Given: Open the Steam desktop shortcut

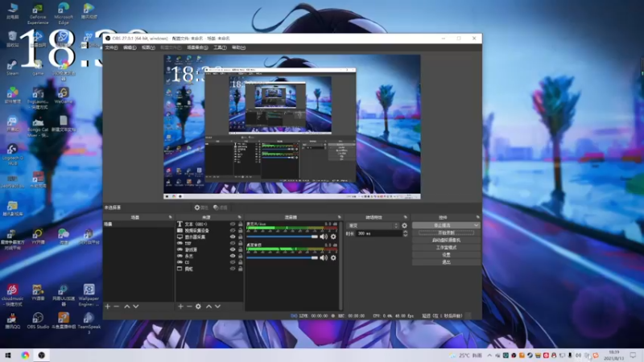Looking at the screenshot, I should tap(12, 68).
